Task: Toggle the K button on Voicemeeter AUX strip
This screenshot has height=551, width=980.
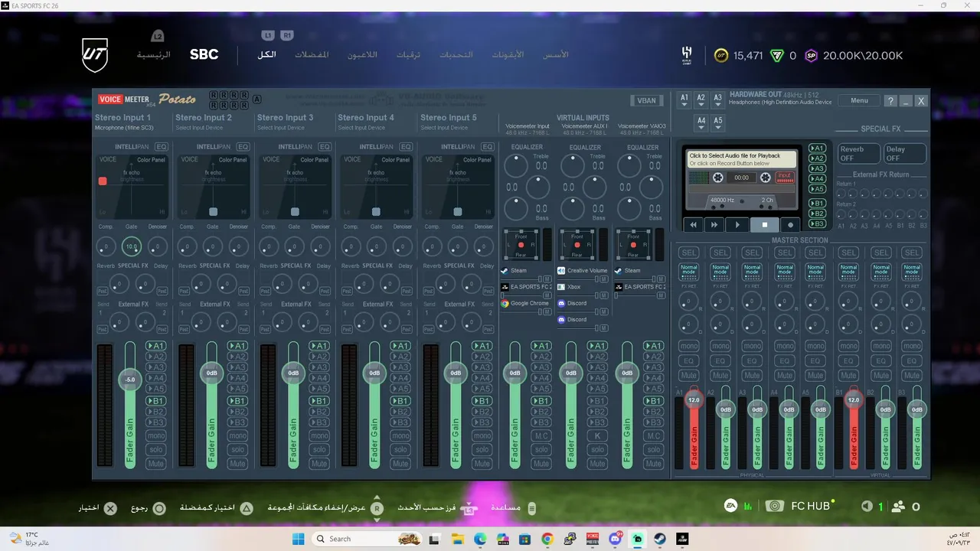Action: 597,435
